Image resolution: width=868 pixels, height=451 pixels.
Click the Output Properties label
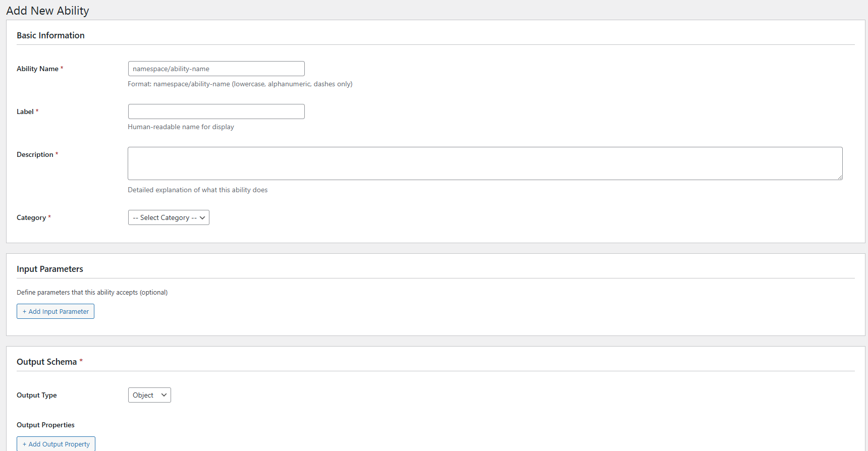coord(45,425)
